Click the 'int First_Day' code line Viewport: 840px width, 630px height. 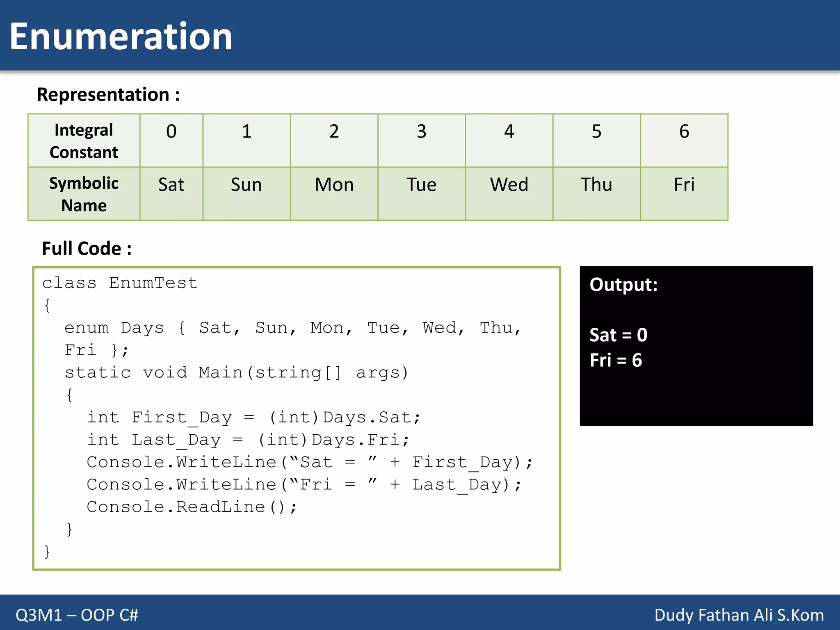tap(254, 418)
